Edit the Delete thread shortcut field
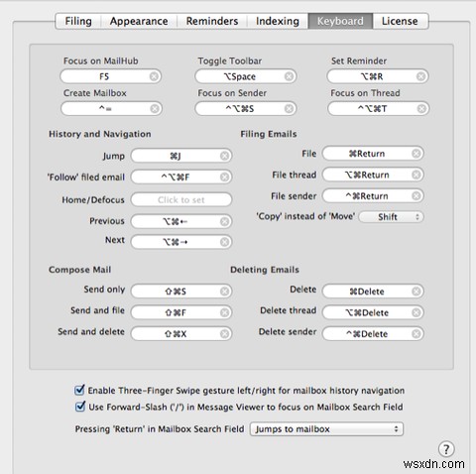This screenshot has width=476, height=474. pyautogui.click(x=373, y=312)
